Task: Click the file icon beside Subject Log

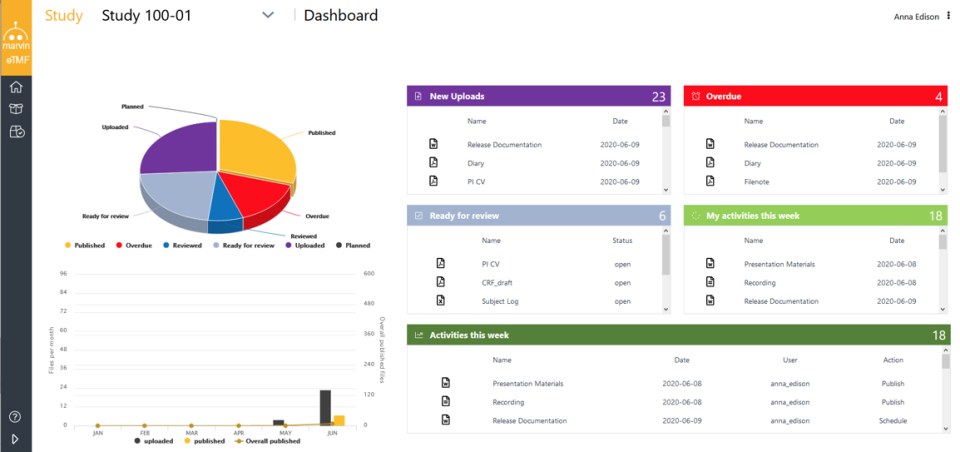Action: [x=440, y=300]
